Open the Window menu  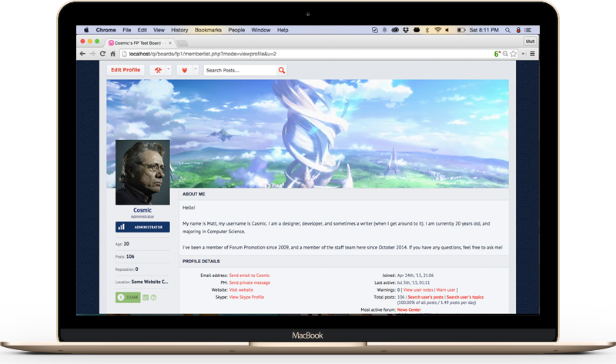pos(260,30)
